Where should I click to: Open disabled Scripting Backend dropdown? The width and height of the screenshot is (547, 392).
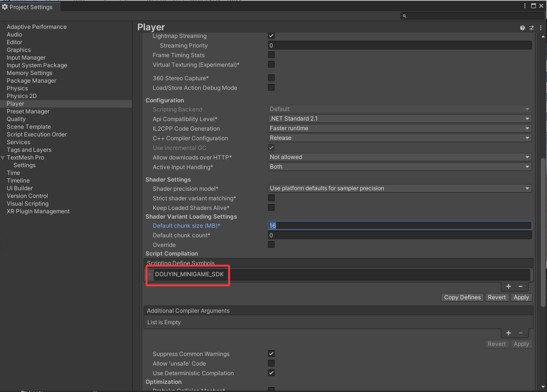(400, 109)
